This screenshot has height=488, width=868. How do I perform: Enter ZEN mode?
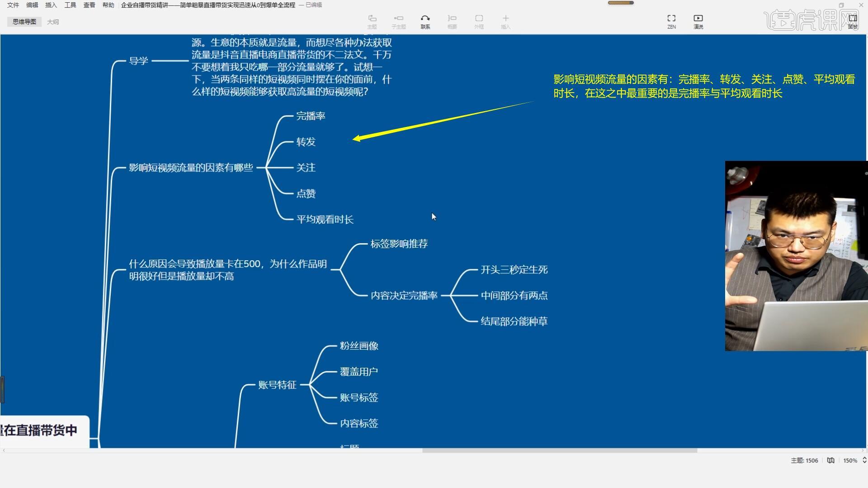pos(671,21)
